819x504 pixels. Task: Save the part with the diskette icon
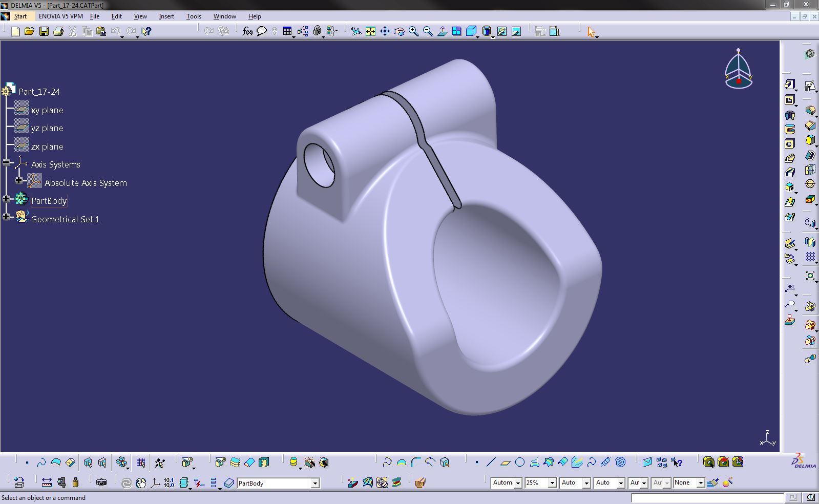(x=44, y=32)
